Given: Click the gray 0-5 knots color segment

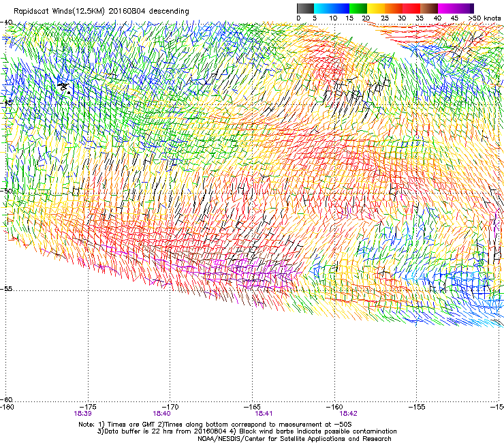Looking at the screenshot, I should [x=305, y=8].
